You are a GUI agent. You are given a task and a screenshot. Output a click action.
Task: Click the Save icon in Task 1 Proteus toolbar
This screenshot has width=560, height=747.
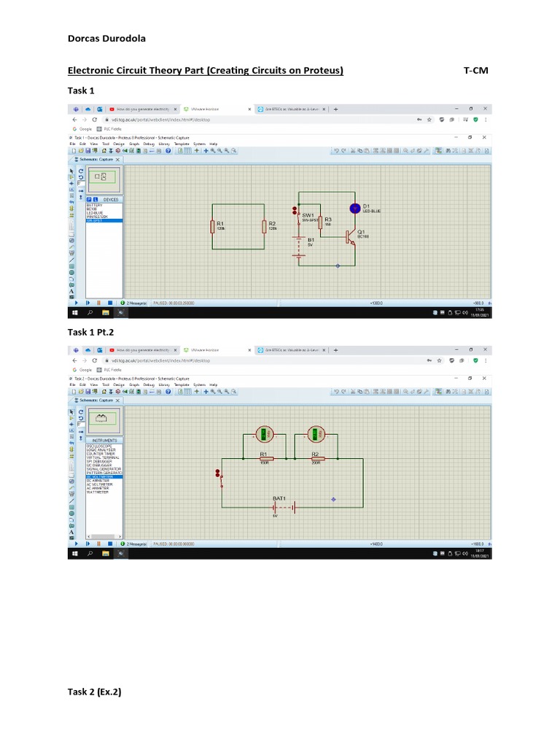tap(87, 150)
